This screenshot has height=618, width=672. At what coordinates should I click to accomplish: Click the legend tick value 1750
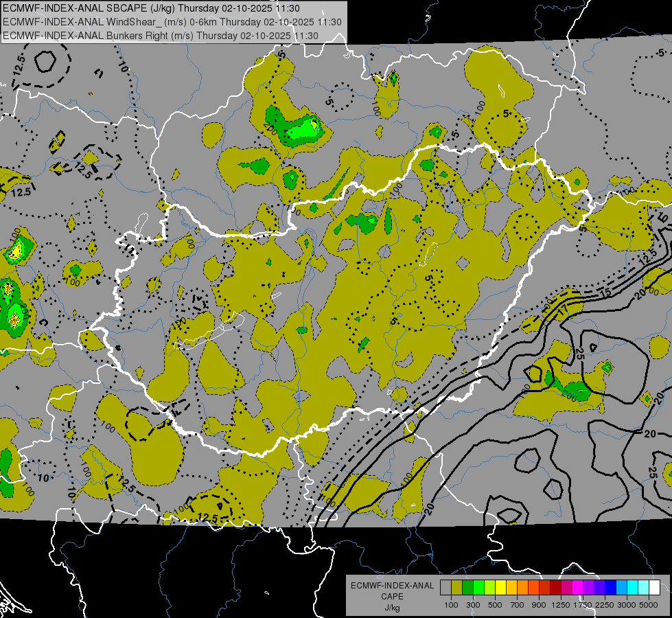[583, 605]
